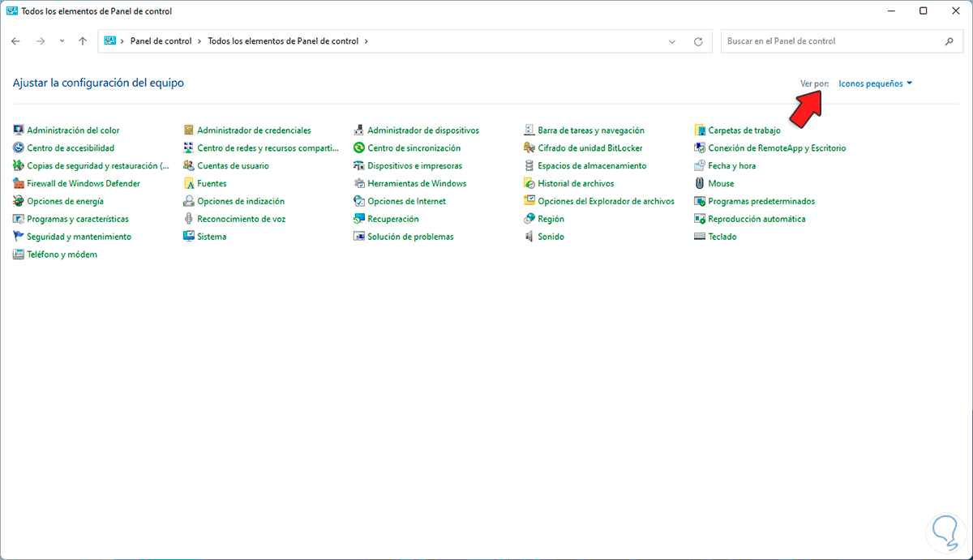Click the Historial de archivos icon

click(x=529, y=183)
